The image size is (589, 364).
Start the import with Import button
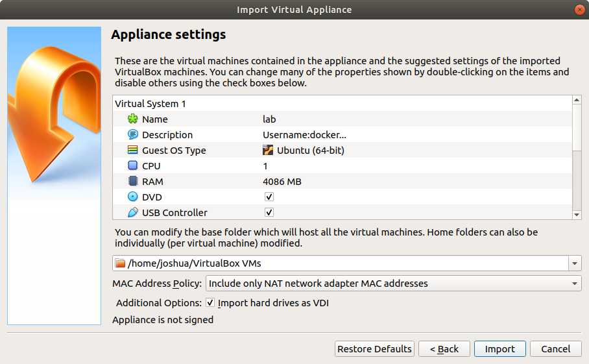point(500,349)
